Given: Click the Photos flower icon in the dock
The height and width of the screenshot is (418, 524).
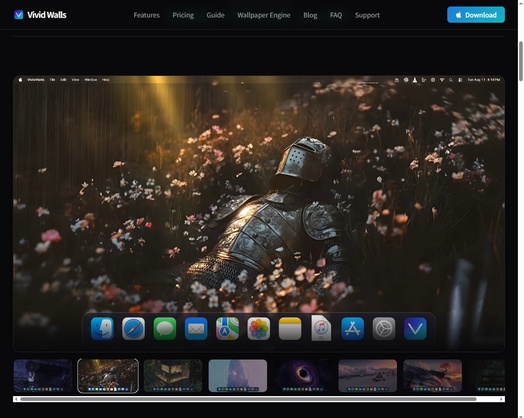Looking at the screenshot, I should pos(259,329).
